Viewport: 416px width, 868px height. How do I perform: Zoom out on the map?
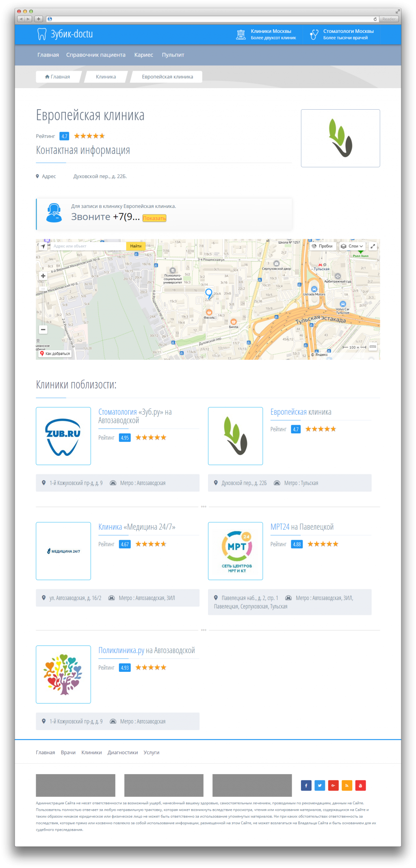point(43,329)
